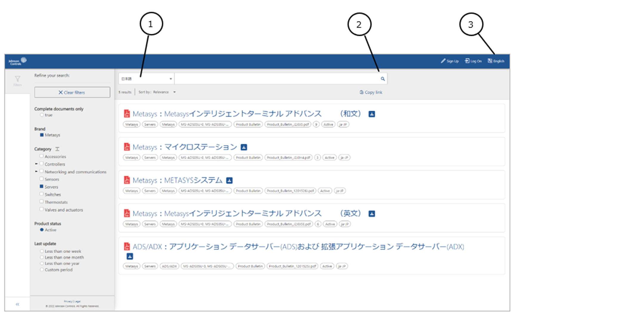Image resolution: width=644 pixels, height=321 pixels.
Task: Click PDF icon of ADS/ADX result
Action: (x=127, y=246)
